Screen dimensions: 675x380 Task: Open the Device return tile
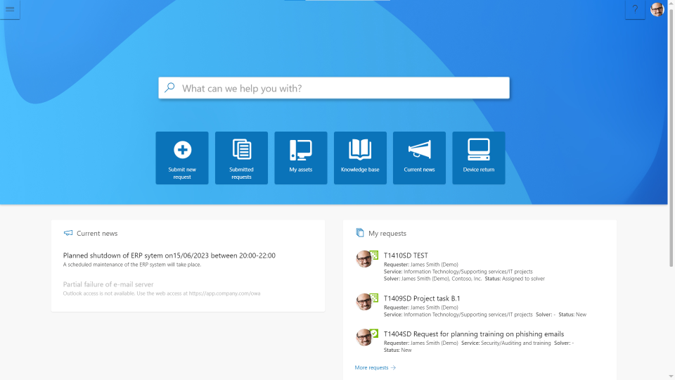click(x=479, y=158)
